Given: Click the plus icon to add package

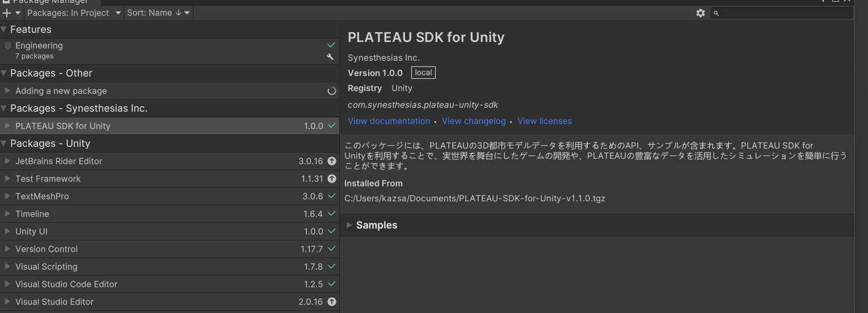Looking at the screenshot, I should tap(7, 12).
